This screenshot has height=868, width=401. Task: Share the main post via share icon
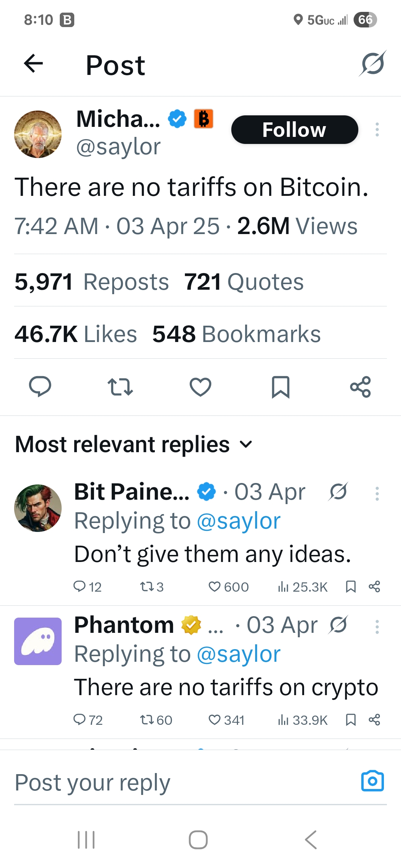(x=361, y=387)
